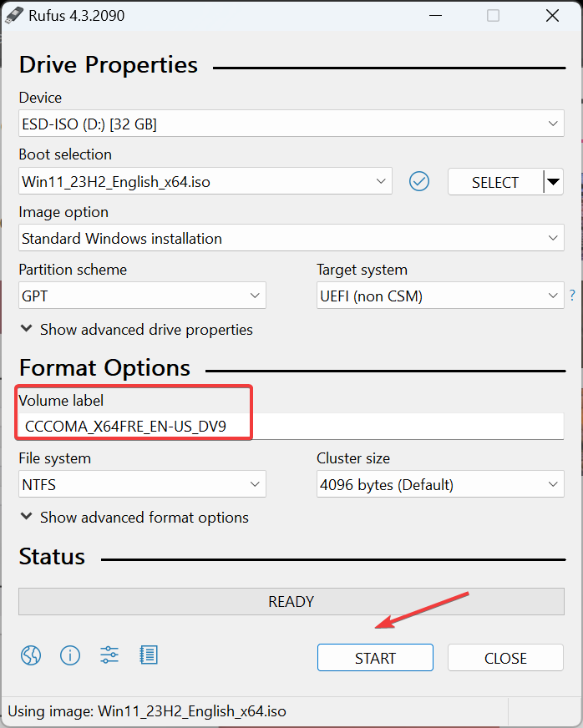
Task: Open the settings sliders icon
Action: (x=109, y=655)
